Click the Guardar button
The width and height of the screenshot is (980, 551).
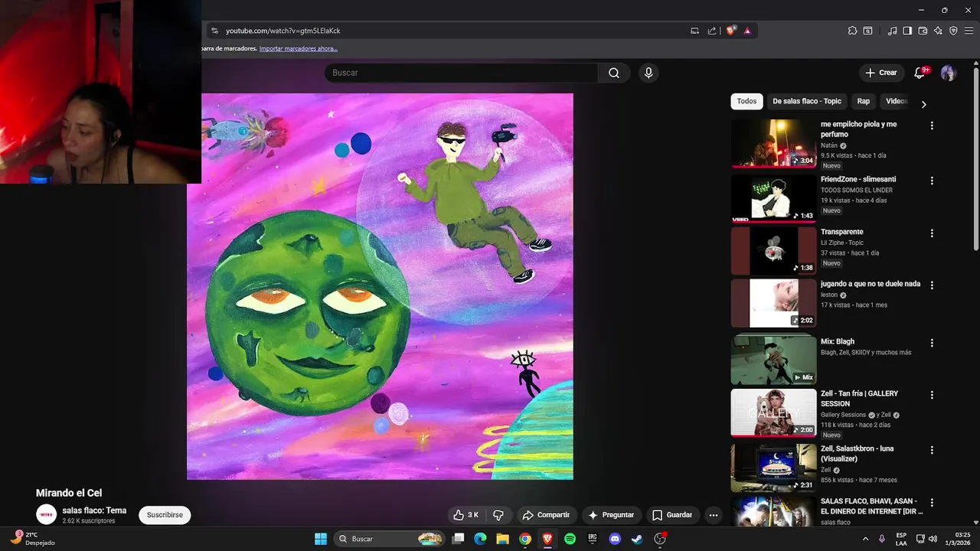[x=672, y=515]
